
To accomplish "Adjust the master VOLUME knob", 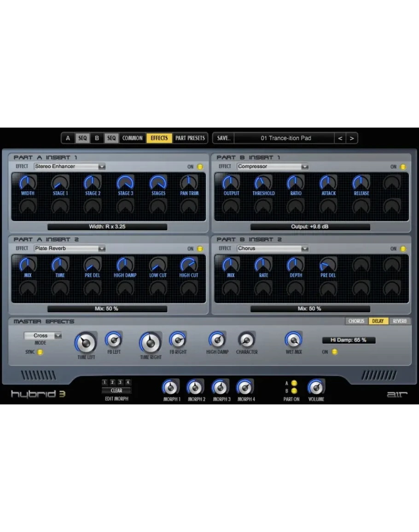I will click(x=316, y=387).
